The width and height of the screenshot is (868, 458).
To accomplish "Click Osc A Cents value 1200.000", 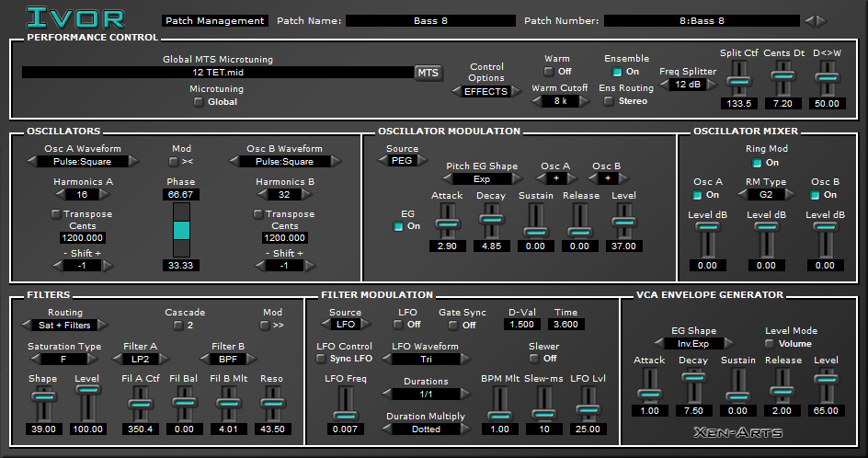I will [83, 238].
